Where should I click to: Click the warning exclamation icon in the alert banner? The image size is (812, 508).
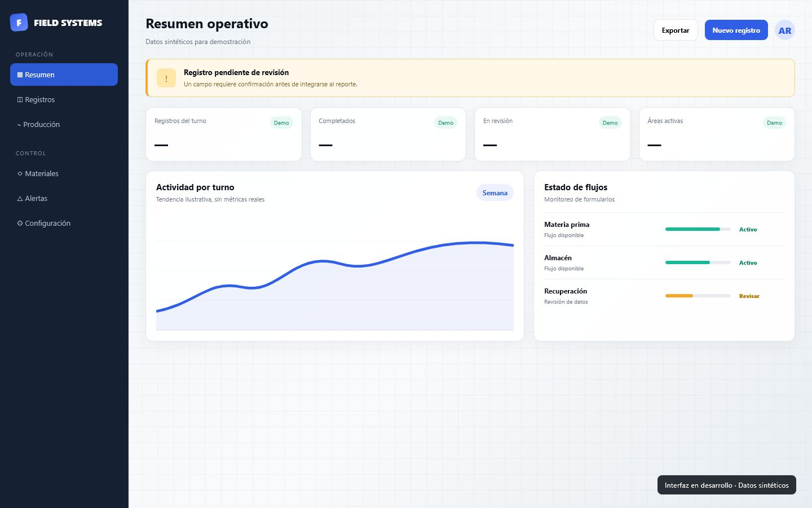point(166,78)
